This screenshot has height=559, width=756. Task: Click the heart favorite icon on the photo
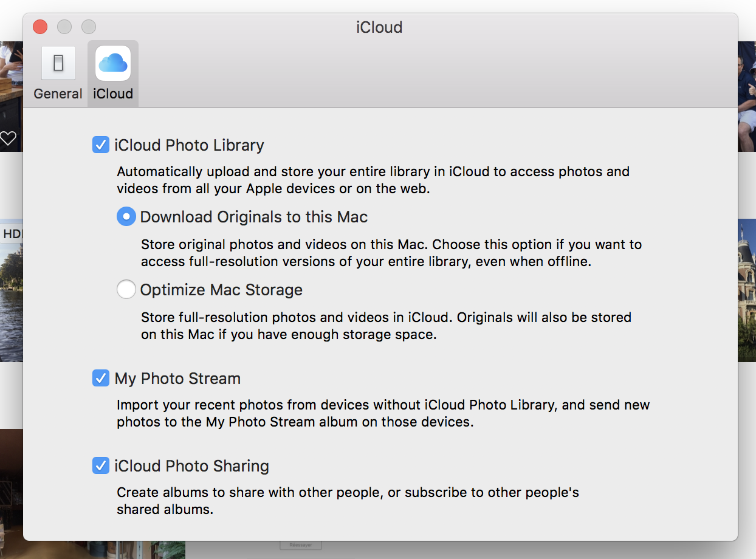pyautogui.click(x=8, y=138)
